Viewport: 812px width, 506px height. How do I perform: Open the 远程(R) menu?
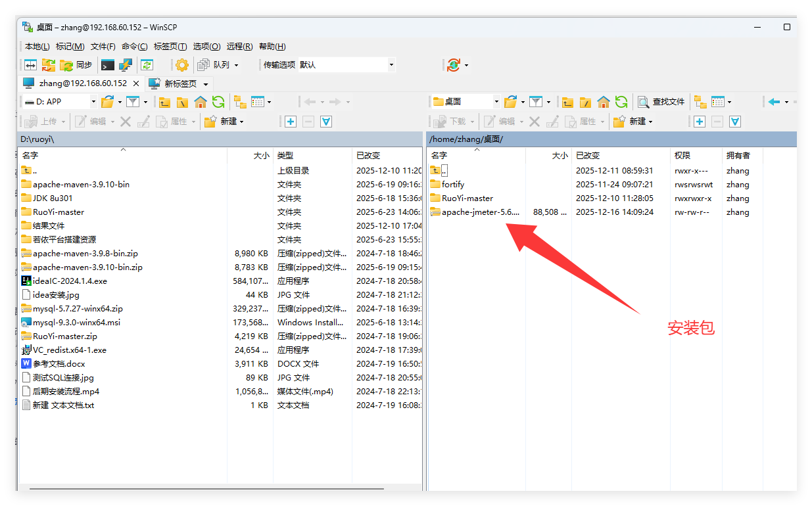[x=239, y=47]
